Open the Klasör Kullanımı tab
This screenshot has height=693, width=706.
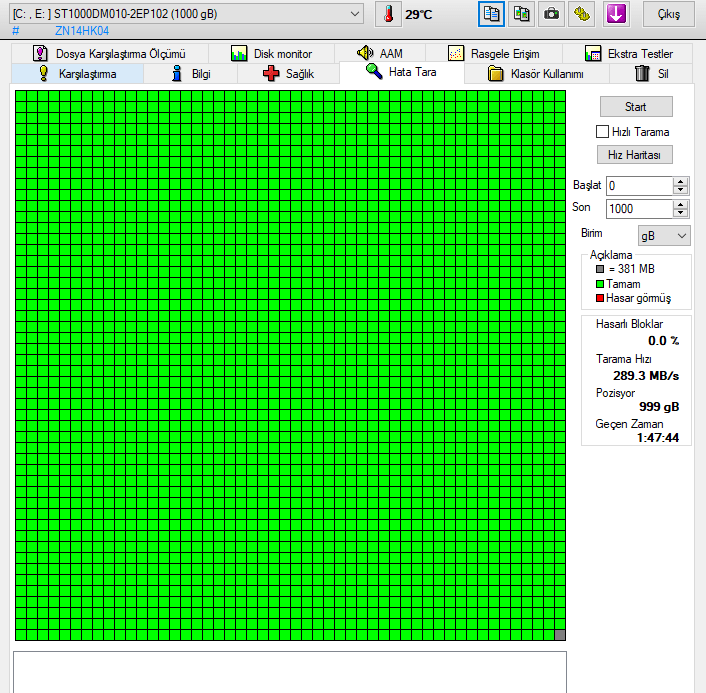[x=536, y=73]
